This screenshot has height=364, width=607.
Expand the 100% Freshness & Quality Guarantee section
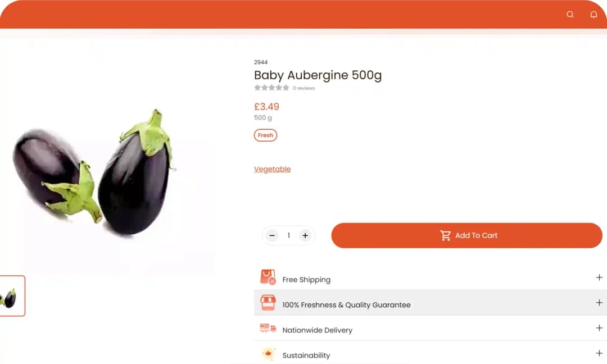pyautogui.click(x=599, y=303)
